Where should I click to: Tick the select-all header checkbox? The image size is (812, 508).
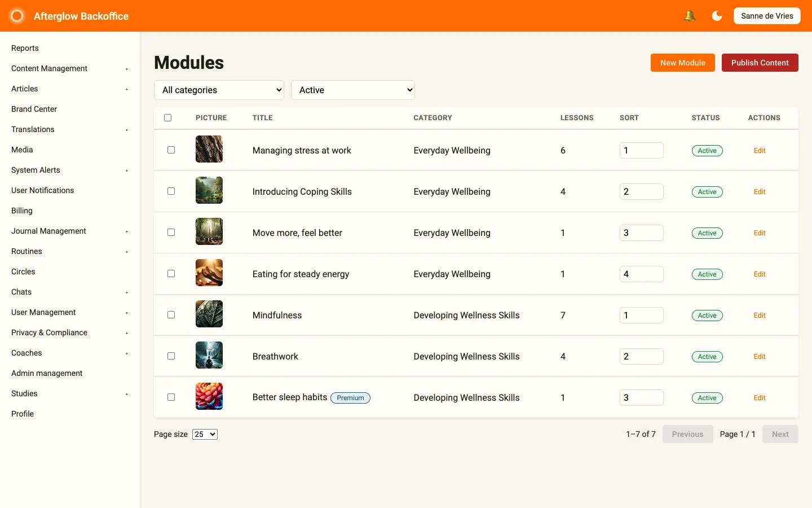pyautogui.click(x=167, y=118)
